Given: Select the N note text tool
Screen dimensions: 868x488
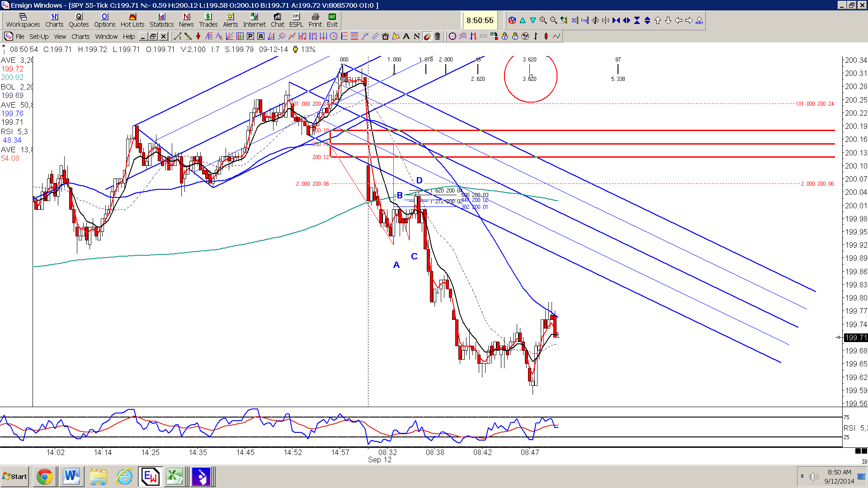Looking at the screenshot, I should (416, 36).
